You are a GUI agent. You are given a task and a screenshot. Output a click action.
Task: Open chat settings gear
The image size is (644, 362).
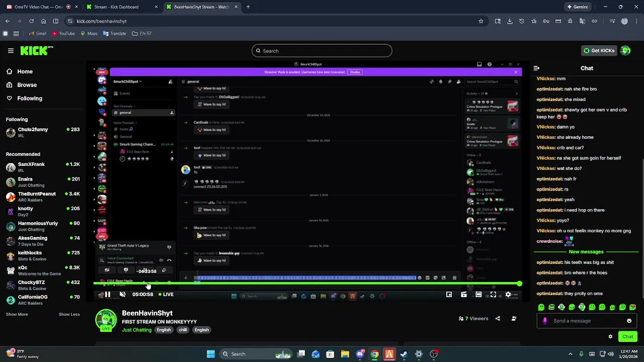pyautogui.click(x=610, y=336)
